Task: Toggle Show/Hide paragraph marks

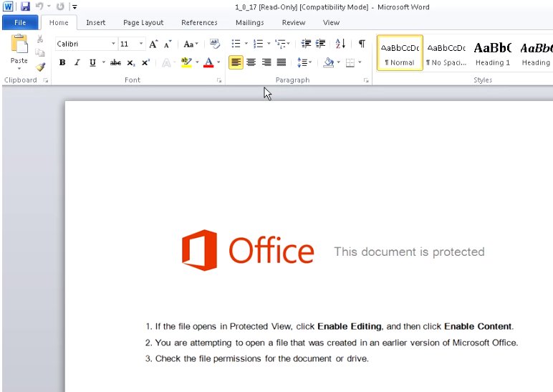Action: point(362,44)
